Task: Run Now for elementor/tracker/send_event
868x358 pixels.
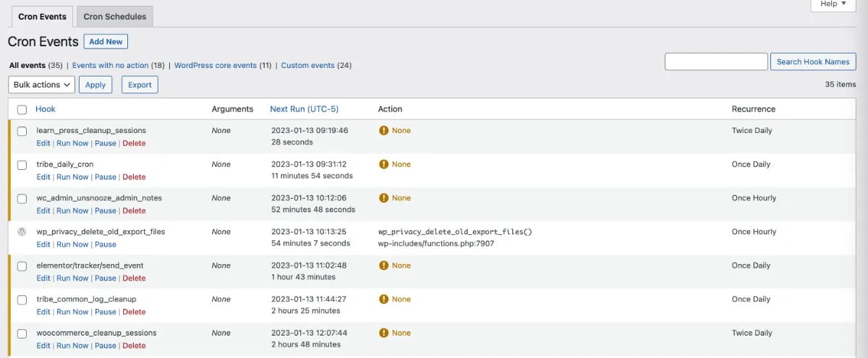Action: click(x=72, y=278)
